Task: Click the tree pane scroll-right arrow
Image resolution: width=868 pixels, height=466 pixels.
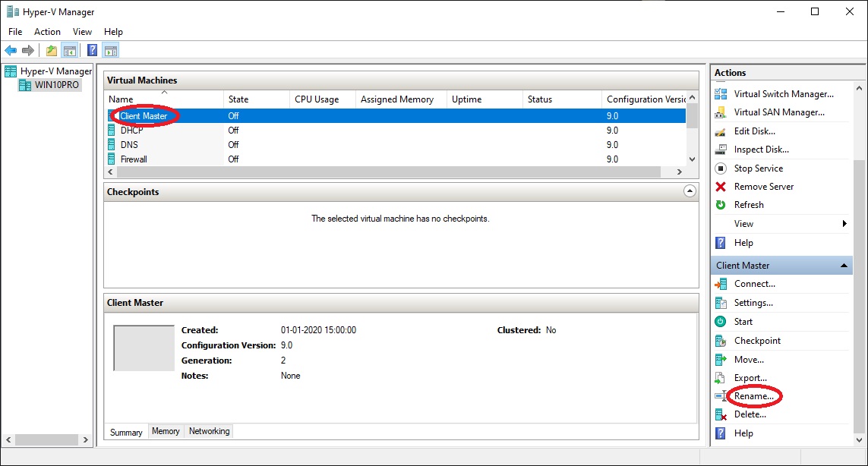Action: coord(85,440)
